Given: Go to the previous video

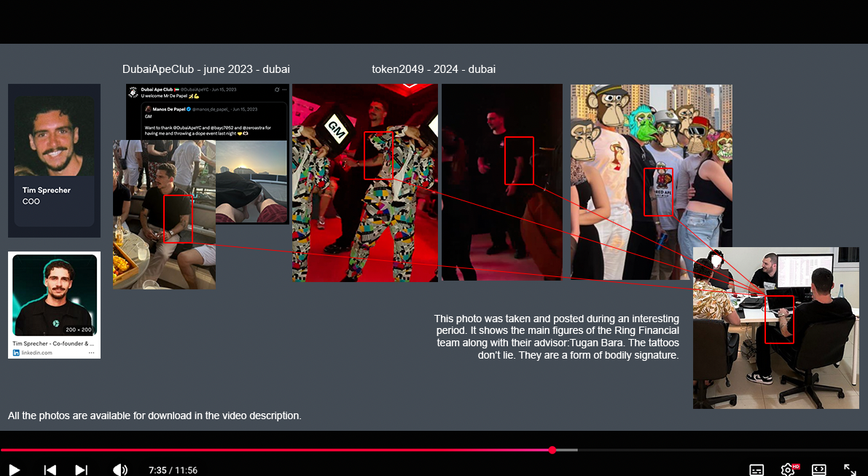Looking at the screenshot, I should pos(50,470).
